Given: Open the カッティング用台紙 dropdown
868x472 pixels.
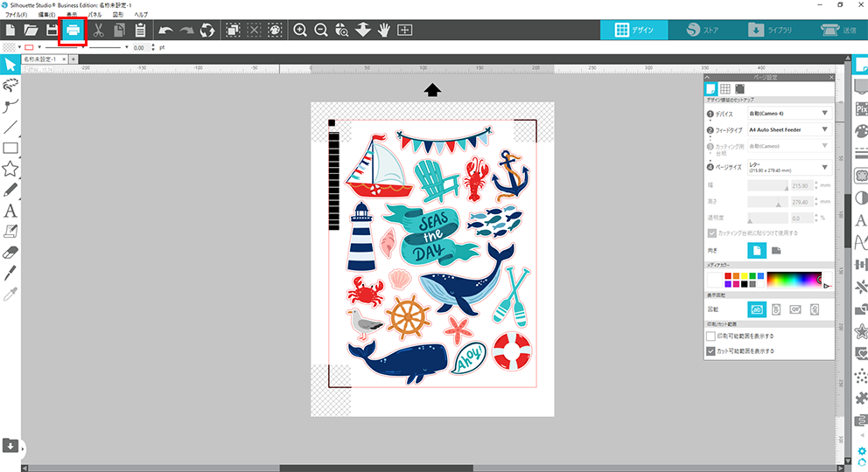Looking at the screenshot, I should (789, 146).
